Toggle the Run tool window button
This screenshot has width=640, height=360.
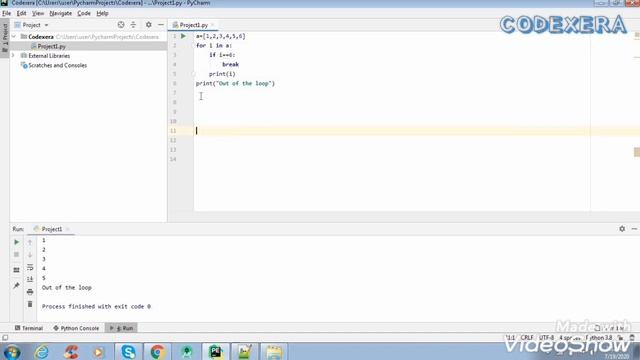[x=121, y=328]
